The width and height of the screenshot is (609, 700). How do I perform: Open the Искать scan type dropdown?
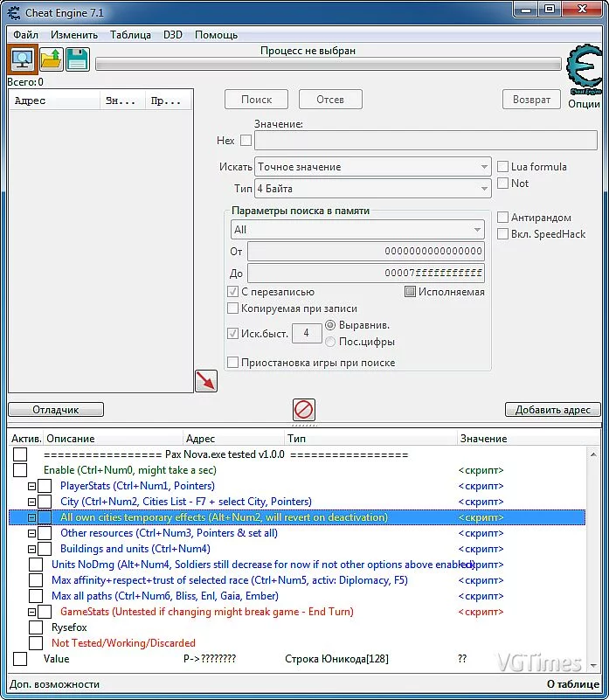click(x=373, y=167)
